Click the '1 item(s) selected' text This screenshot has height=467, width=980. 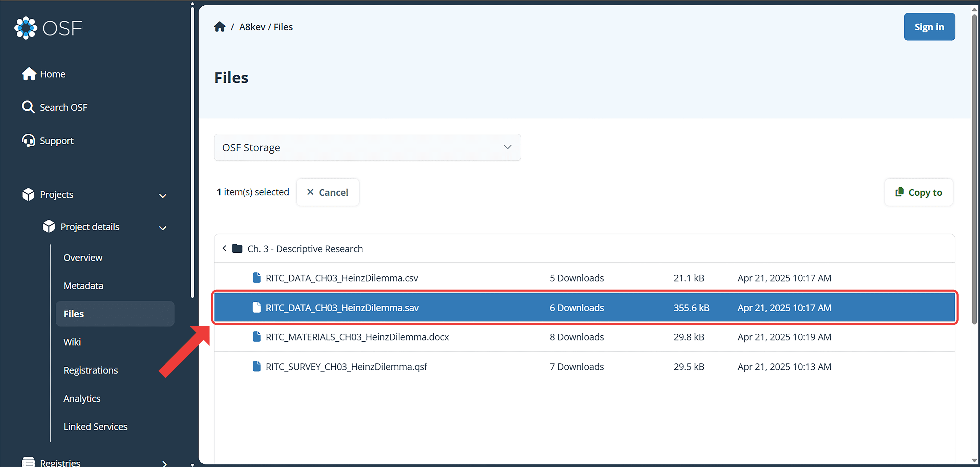(x=253, y=192)
